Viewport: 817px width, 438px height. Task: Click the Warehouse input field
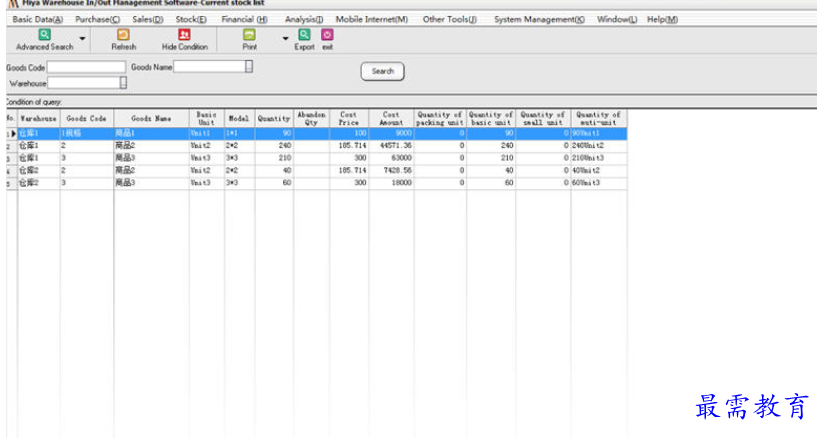pyautogui.click(x=84, y=82)
